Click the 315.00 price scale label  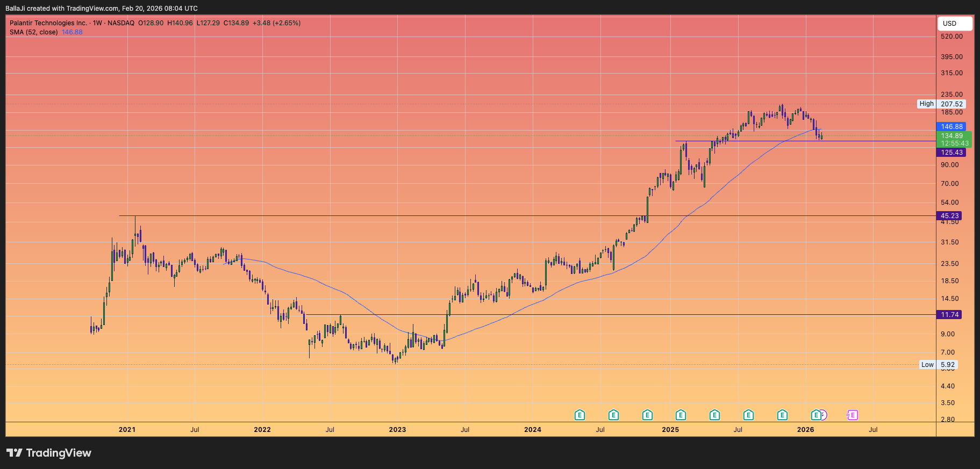pyautogui.click(x=952, y=73)
